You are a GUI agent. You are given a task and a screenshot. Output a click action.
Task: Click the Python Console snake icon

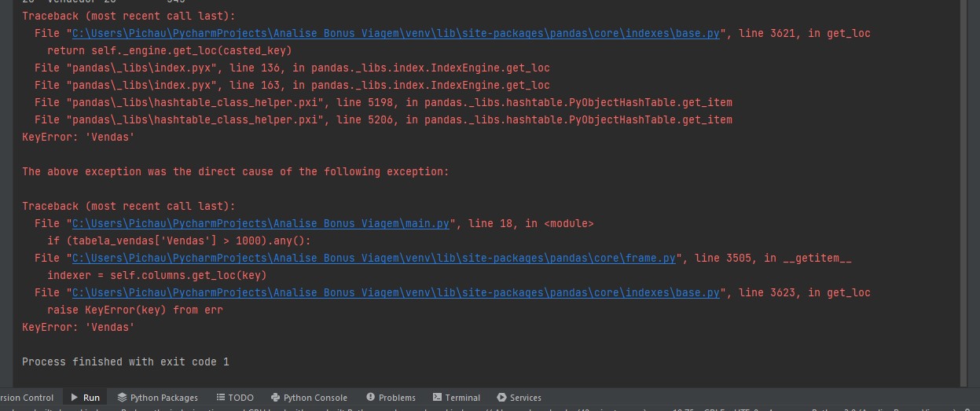coord(275,398)
